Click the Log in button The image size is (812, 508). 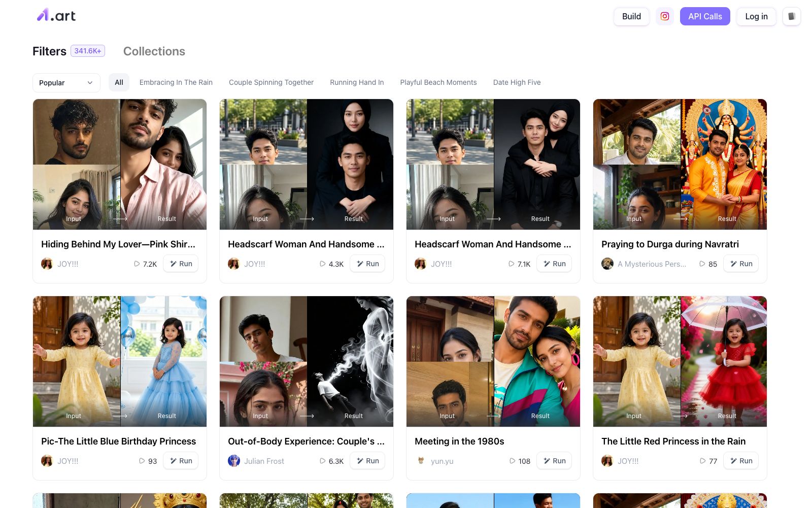pos(756,16)
